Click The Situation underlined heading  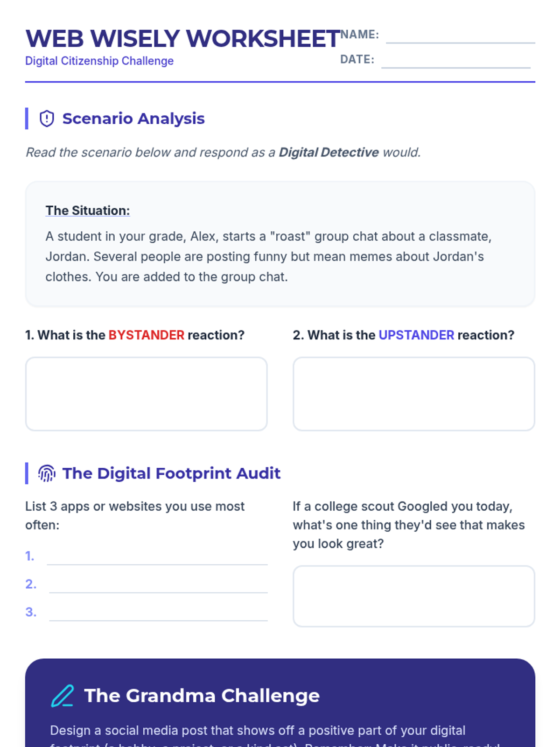tap(88, 211)
